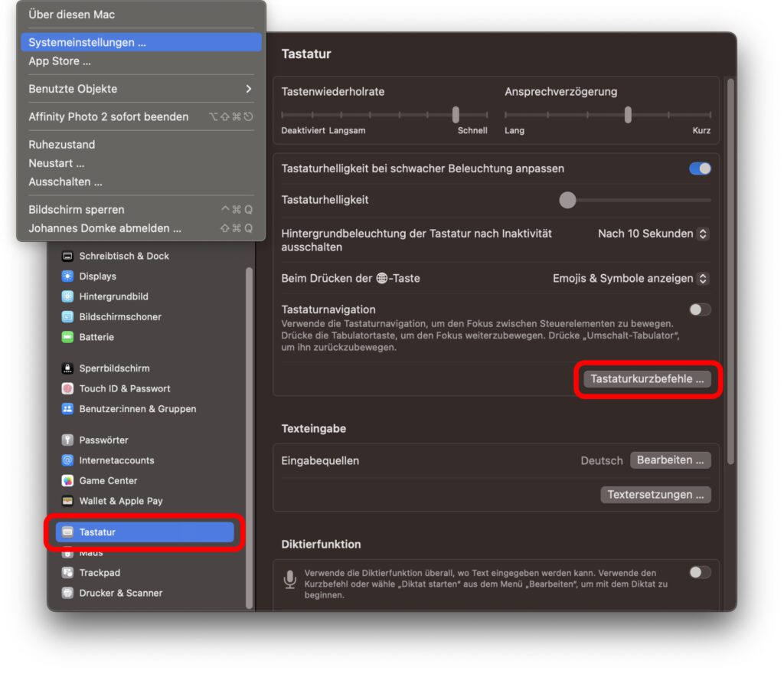This screenshot has height=674, width=784.
Task: Disable keyboard brightness adjustment in low light
Action: (700, 168)
